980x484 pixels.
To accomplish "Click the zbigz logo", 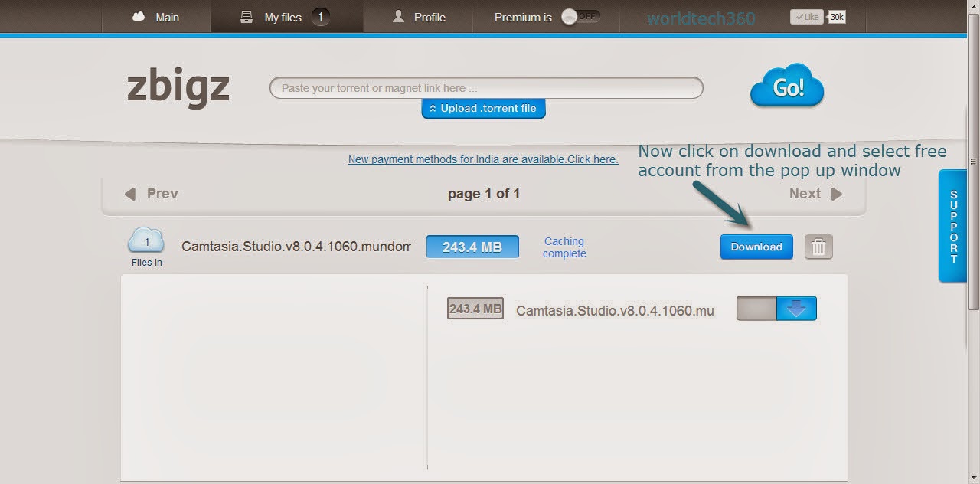I will click(x=178, y=87).
